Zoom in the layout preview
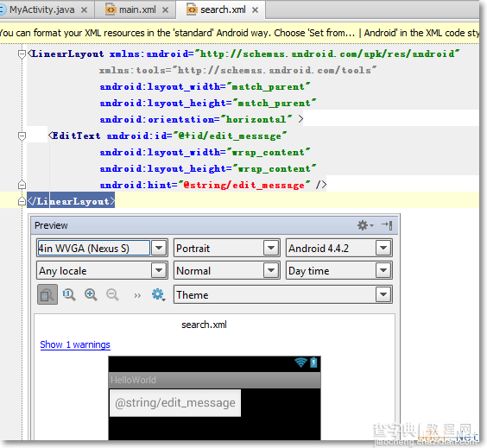Screen dimensions: 487x448 (x=91, y=294)
